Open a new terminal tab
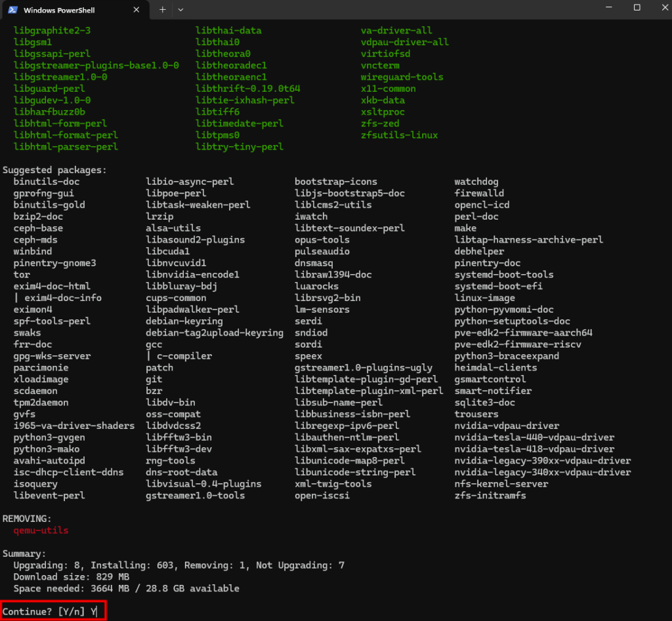Screen dimensions: 672x621 click(x=163, y=10)
